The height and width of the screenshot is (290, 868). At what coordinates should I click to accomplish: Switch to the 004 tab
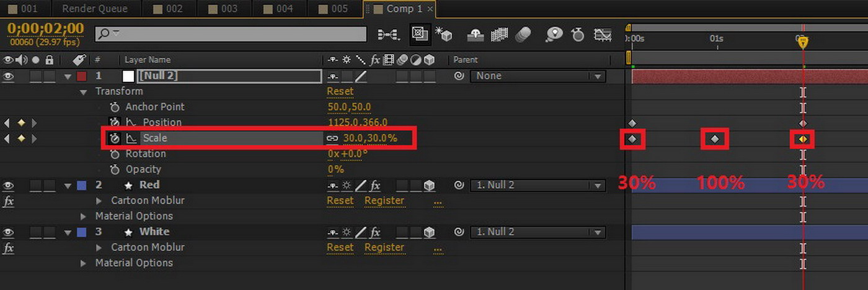click(x=279, y=9)
